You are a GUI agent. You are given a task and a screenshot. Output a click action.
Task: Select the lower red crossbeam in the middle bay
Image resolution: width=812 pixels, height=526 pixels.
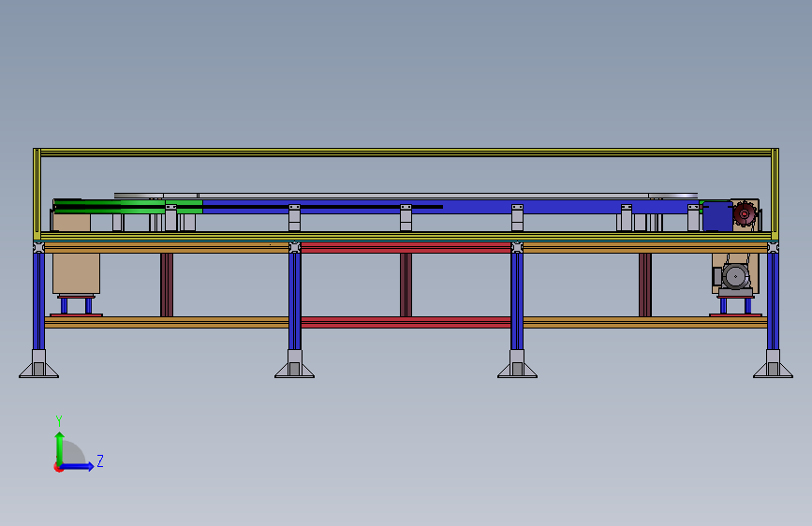(406, 323)
